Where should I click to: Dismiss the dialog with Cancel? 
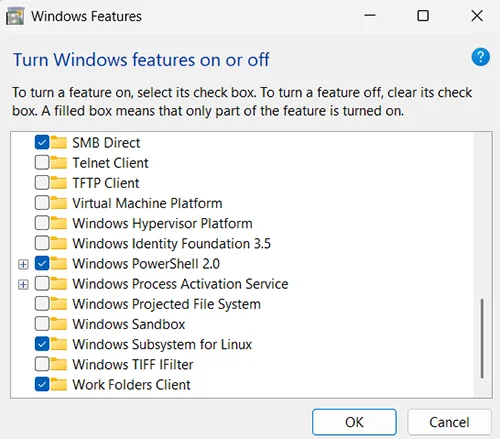[449, 422]
